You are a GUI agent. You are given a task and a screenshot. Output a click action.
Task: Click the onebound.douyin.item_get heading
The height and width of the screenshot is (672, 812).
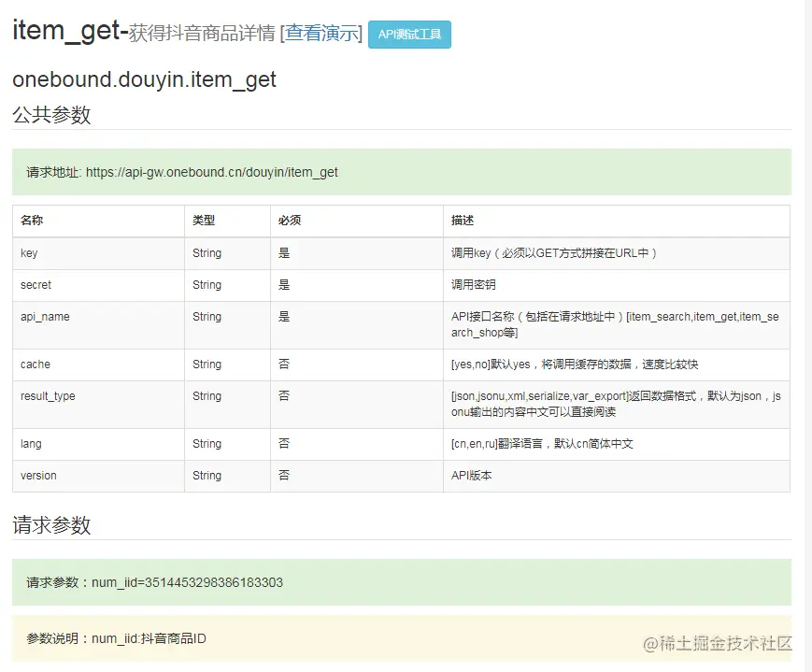click(x=145, y=80)
